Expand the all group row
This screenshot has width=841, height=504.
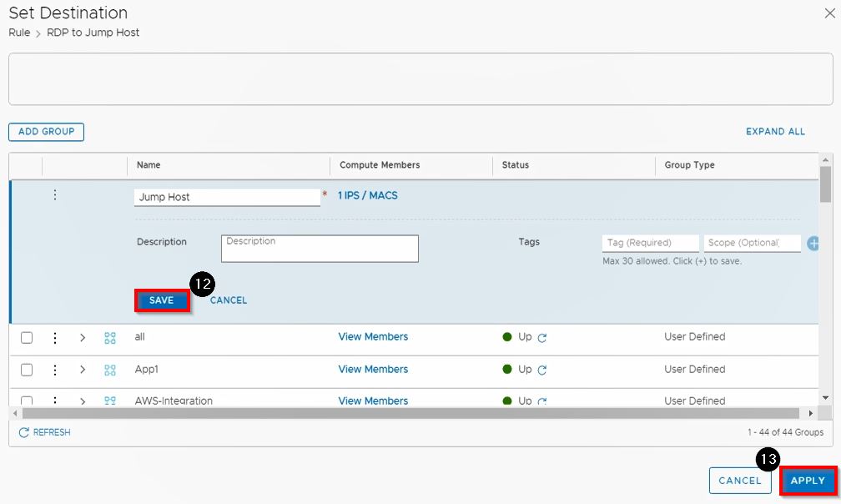coord(83,338)
